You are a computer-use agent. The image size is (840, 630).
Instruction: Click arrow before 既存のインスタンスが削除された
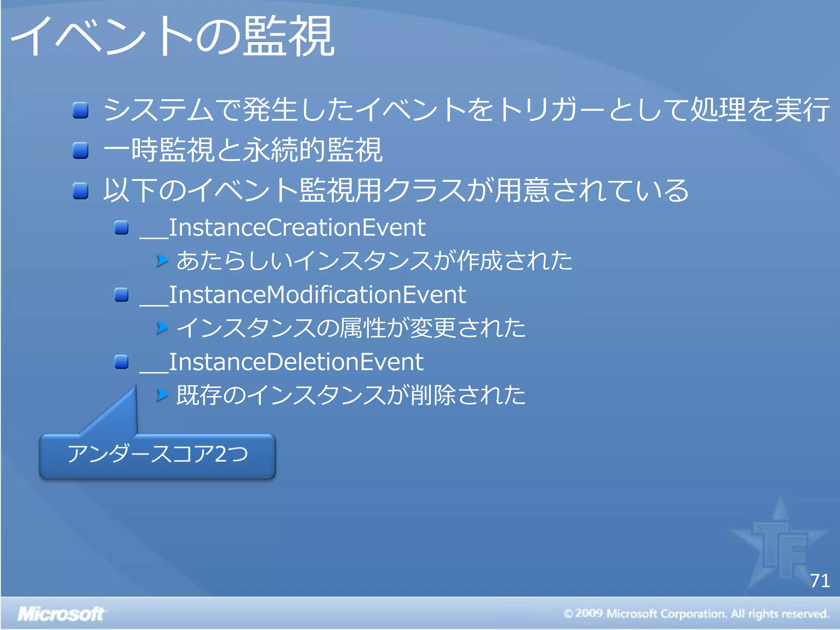pyautogui.click(x=162, y=395)
